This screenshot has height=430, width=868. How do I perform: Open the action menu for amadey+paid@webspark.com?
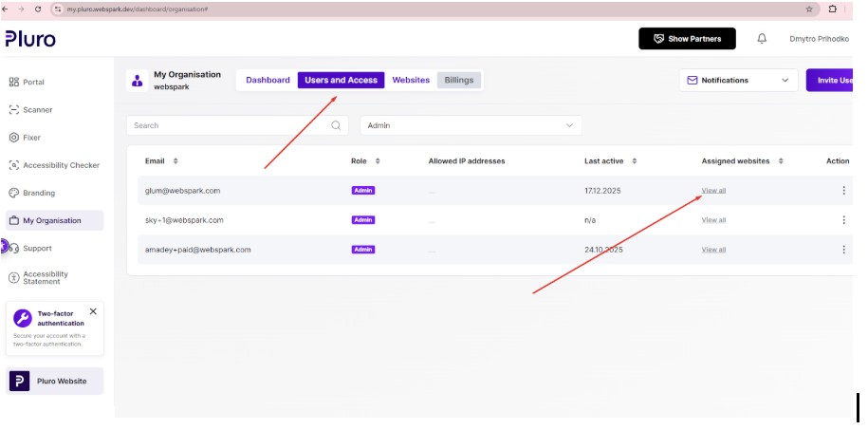(x=843, y=250)
